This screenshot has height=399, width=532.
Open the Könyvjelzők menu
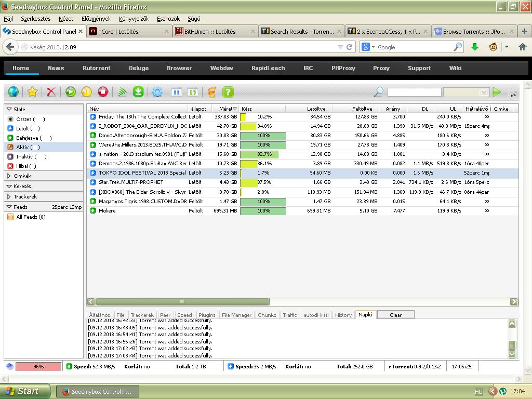[x=134, y=19]
